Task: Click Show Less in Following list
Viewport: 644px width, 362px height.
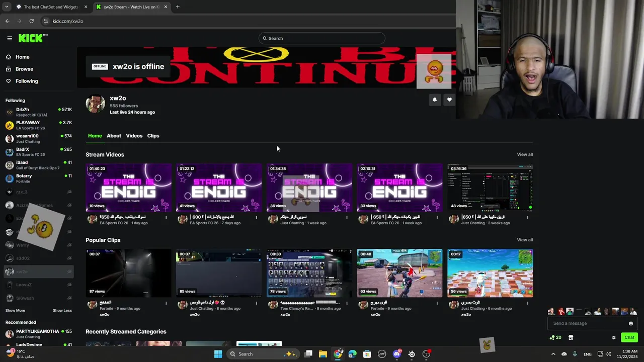Action: [x=62, y=311]
